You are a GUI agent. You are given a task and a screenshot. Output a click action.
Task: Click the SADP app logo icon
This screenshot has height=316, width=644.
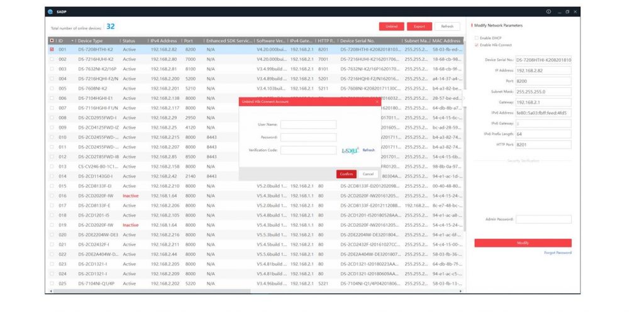click(x=50, y=11)
